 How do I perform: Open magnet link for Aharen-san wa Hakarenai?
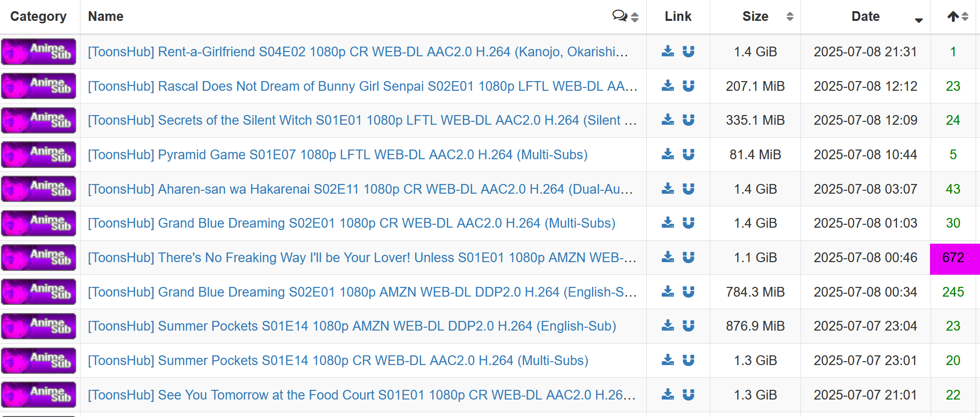688,189
